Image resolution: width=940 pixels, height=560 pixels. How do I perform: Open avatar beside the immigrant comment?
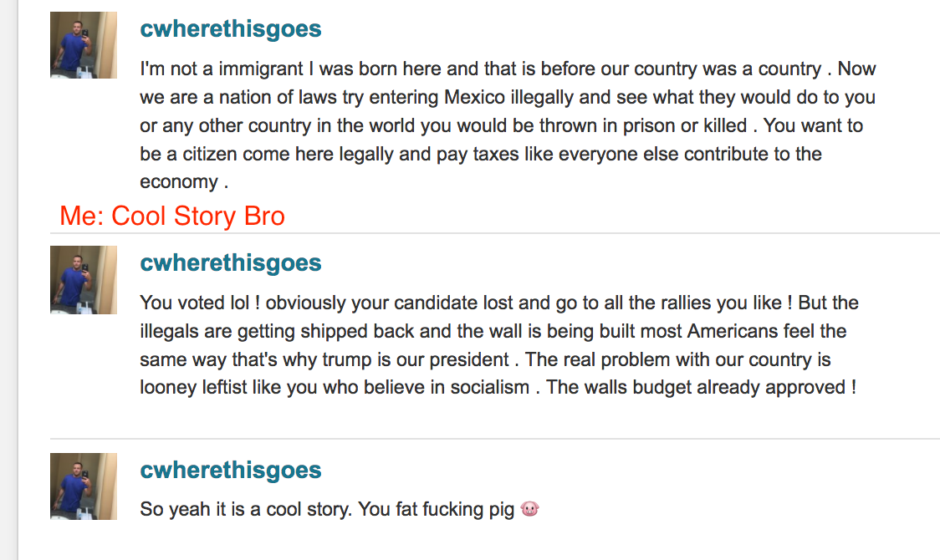click(84, 45)
